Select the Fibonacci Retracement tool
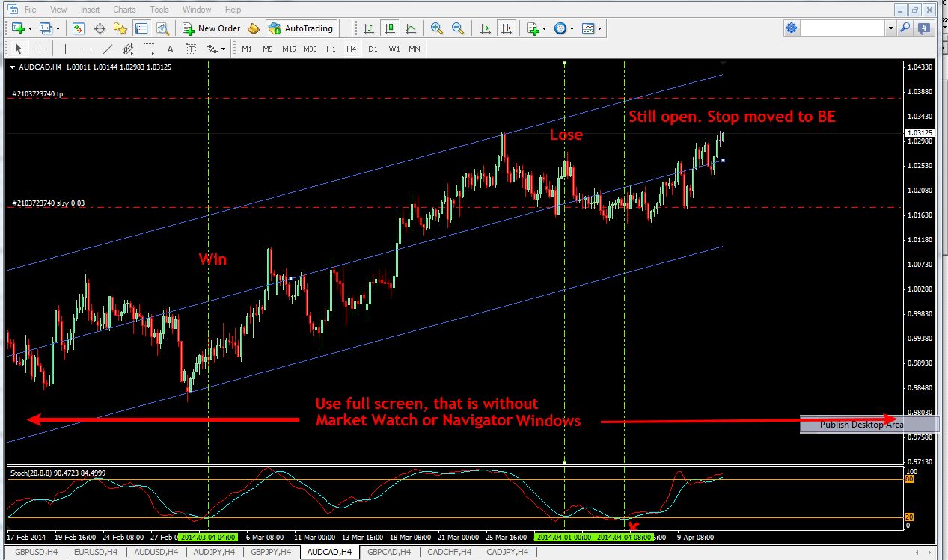This screenshot has height=560, width=948. point(150,49)
